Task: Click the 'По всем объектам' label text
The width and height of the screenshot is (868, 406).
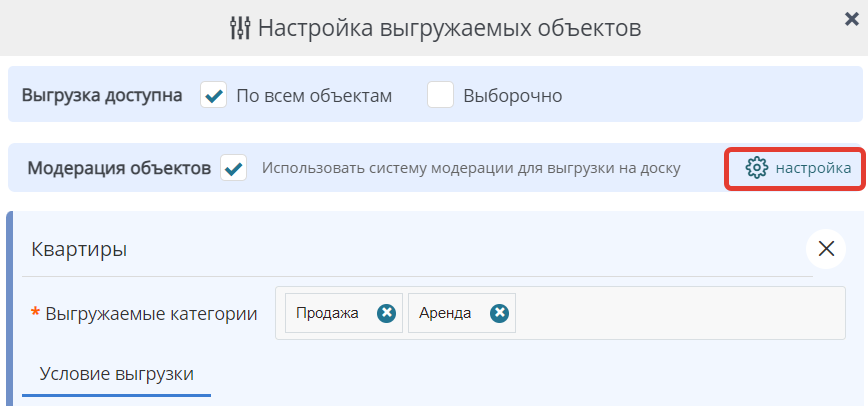Action: click(x=314, y=96)
